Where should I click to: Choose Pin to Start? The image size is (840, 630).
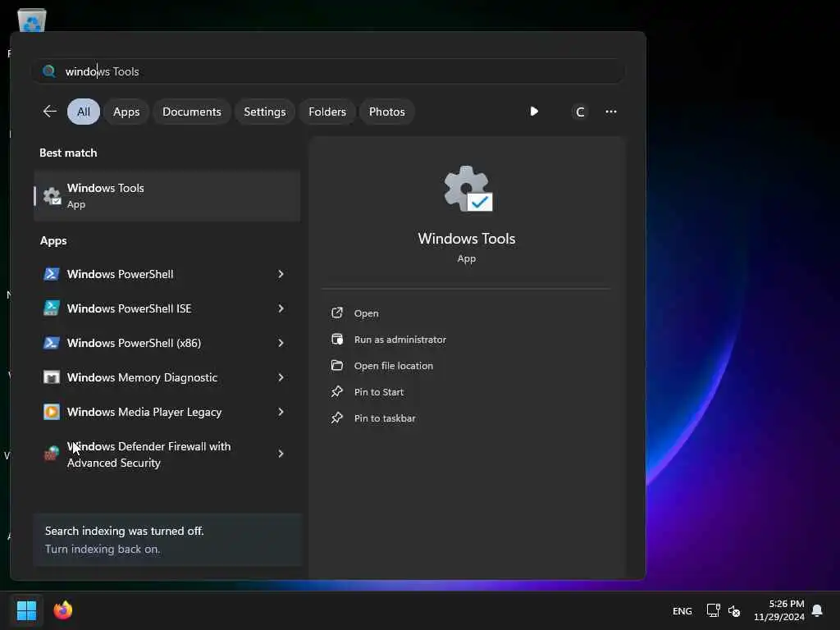pos(379,392)
